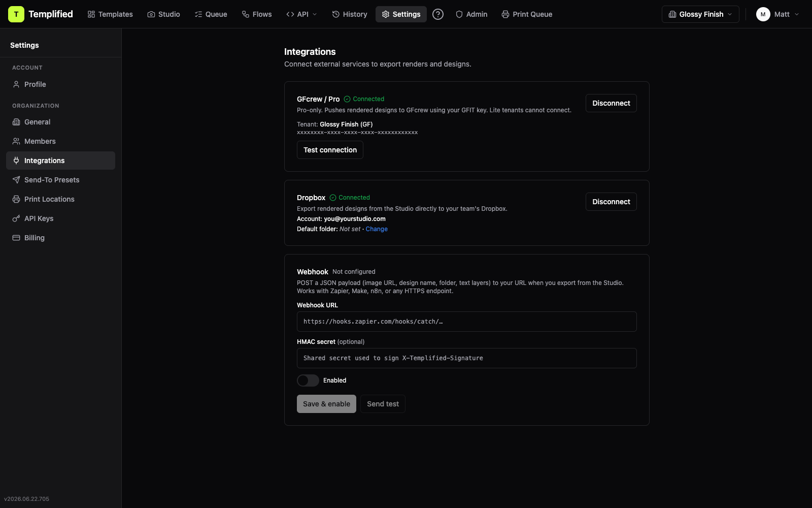Click the GFcrew Connected checkmark icon
The image size is (812, 508).
pos(347,99)
